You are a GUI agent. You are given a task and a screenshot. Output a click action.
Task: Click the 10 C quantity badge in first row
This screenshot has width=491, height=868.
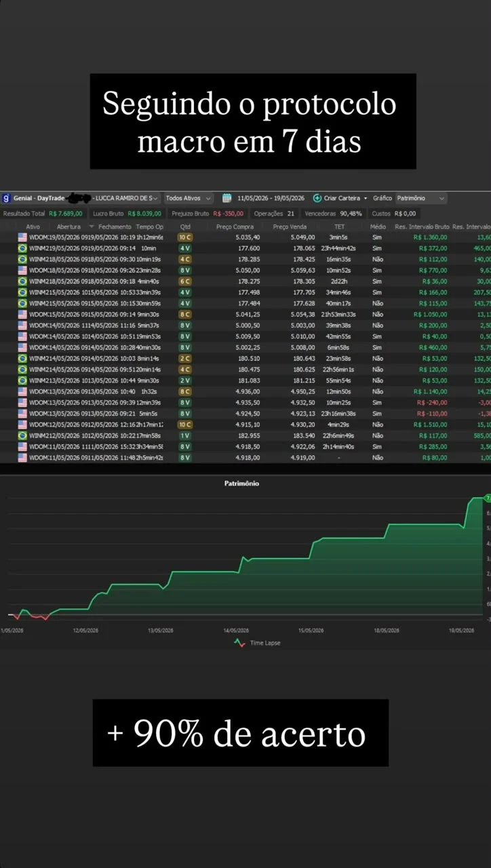tap(185, 237)
